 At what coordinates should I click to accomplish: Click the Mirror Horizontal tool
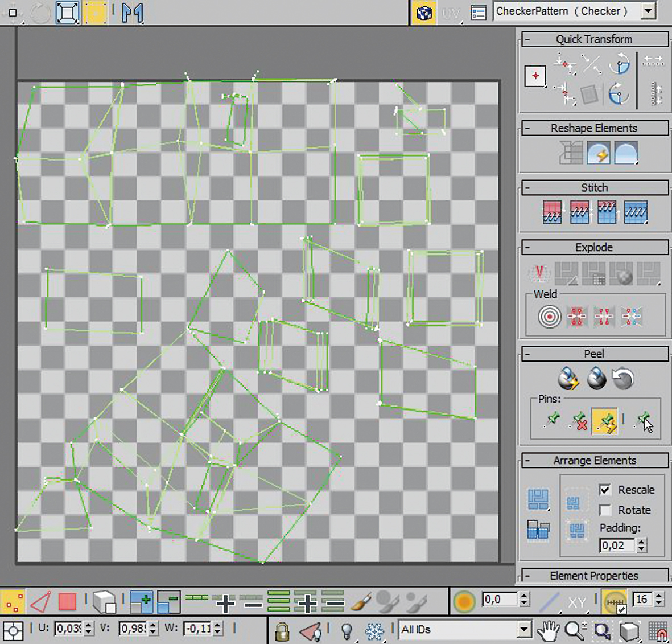[132, 13]
